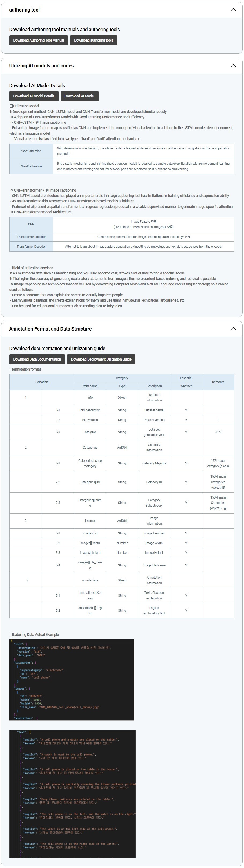Click the "authoring tool" heading title

[x=24, y=10]
